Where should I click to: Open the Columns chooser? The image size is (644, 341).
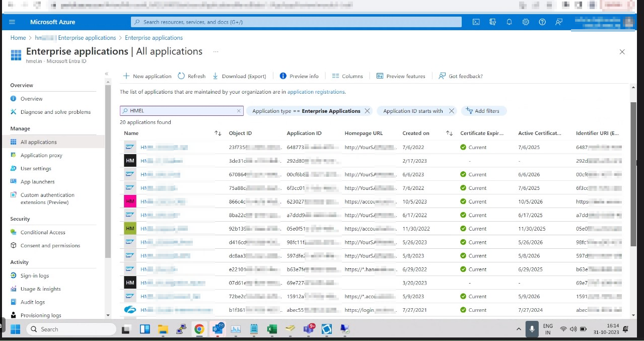(x=347, y=76)
